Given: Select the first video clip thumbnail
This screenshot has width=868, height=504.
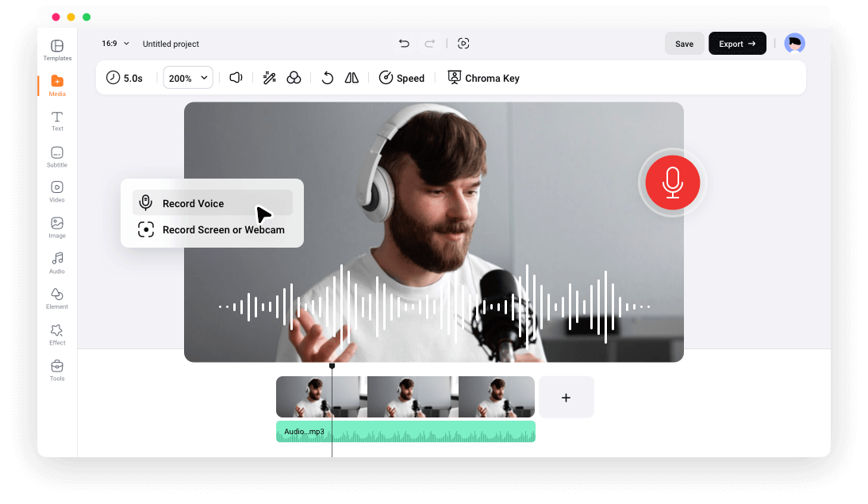Looking at the screenshot, I should click(321, 397).
